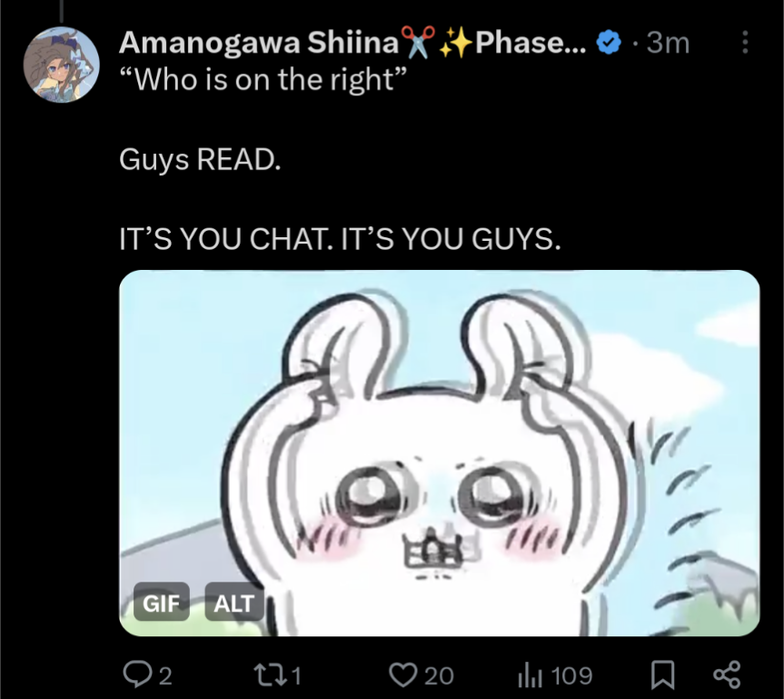Click the reply speech bubble icon
The width and height of the screenshot is (784, 699).
(x=136, y=675)
